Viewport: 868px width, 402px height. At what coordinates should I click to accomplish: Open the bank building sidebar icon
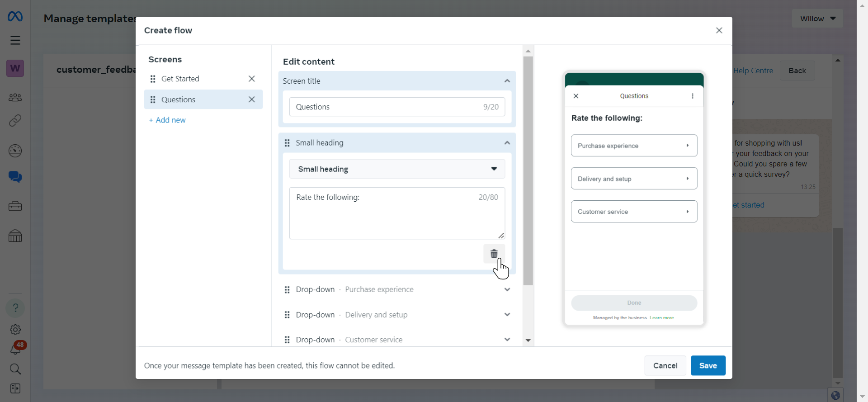[x=15, y=236]
